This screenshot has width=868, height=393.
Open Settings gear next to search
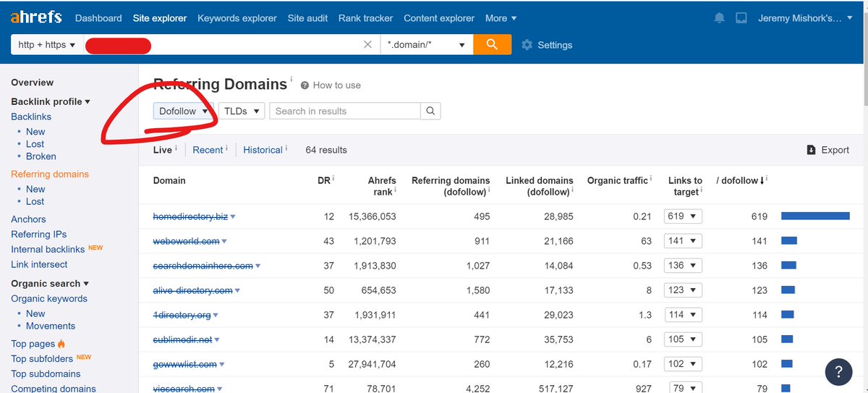[x=547, y=45]
